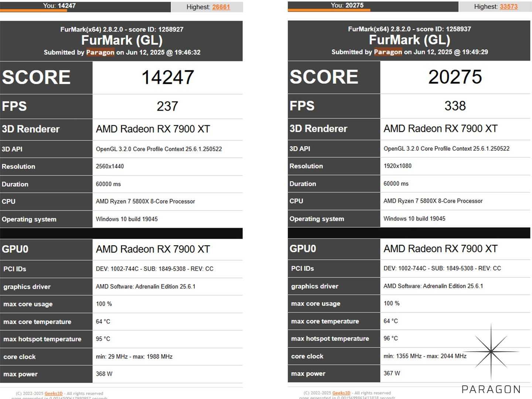This screenshot has height=399, width=532.
Task: Click the Ryzen 7 5800X CPU value, 20275 page
Action: pyautogui.click(x=433, y=201)
